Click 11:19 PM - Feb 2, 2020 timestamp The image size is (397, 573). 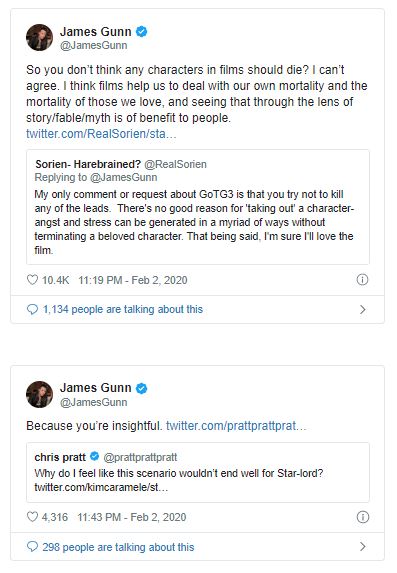133,280
